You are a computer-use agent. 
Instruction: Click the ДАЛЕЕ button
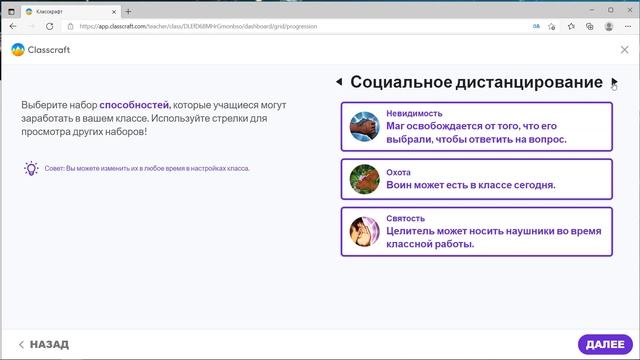pyautogui.click(x=605, y=344)
